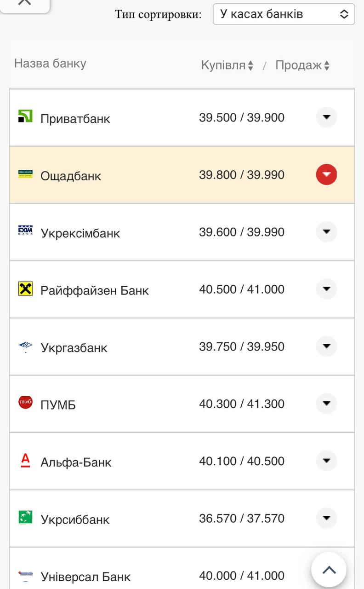The height and width of the screenshot is (589, 364).
Task: Click the red PUMB logo
Action: (x=25, y=403)
